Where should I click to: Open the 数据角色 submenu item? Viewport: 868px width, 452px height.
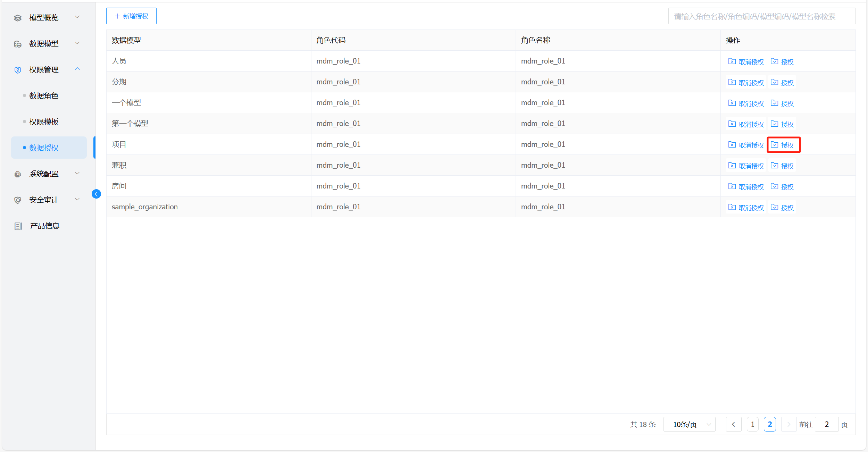44,96
